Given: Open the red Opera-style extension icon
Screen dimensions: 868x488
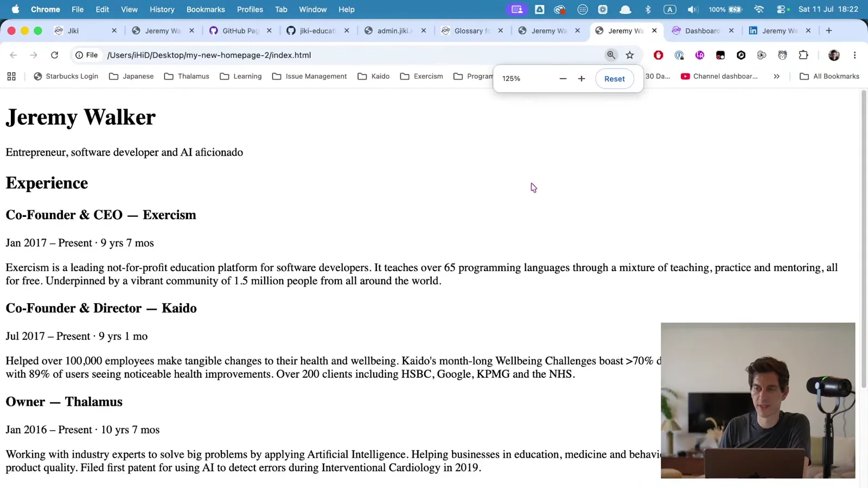Looking at the screenshot, I should click(x=658, y=55).
